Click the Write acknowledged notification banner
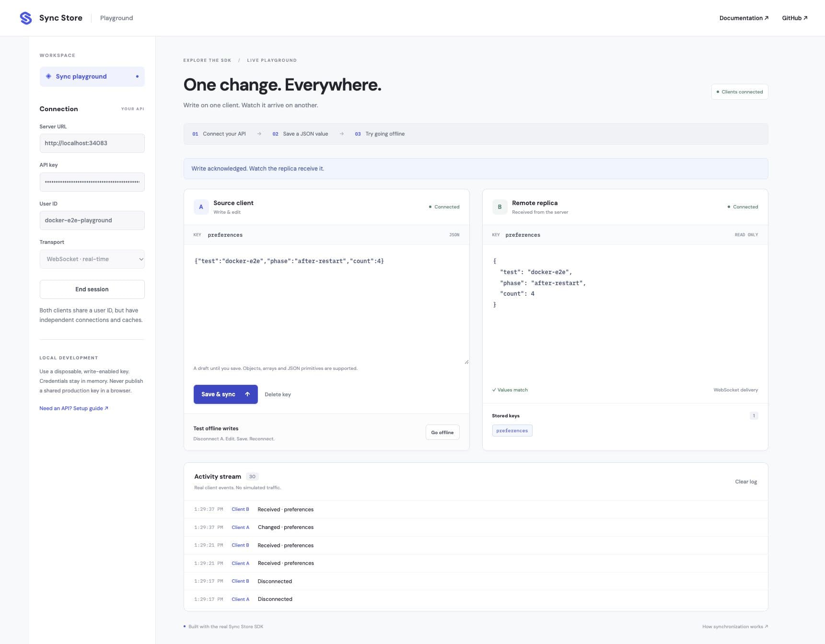This screenshot has width=825, height=644. click(x=476, y=169)
